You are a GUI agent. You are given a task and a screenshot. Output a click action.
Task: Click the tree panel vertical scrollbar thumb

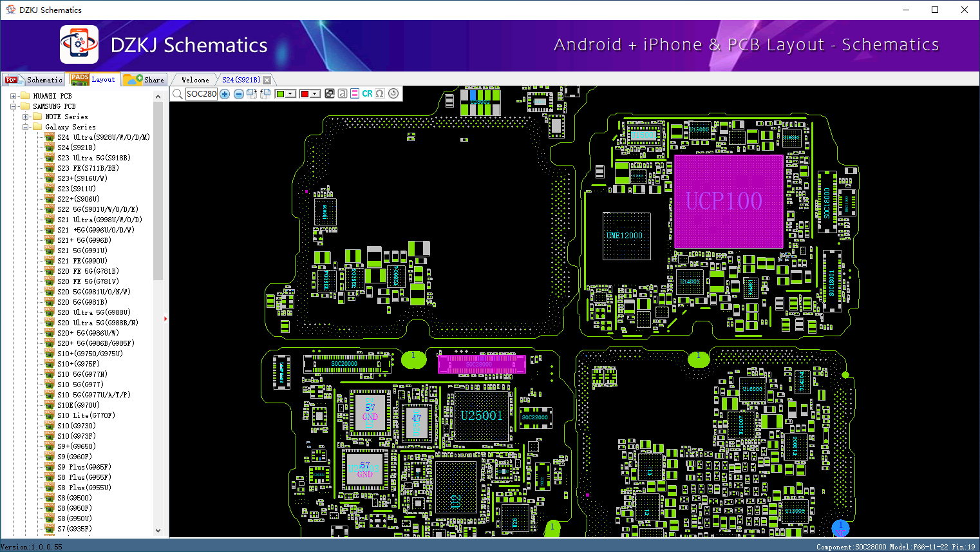click(158, 191)
